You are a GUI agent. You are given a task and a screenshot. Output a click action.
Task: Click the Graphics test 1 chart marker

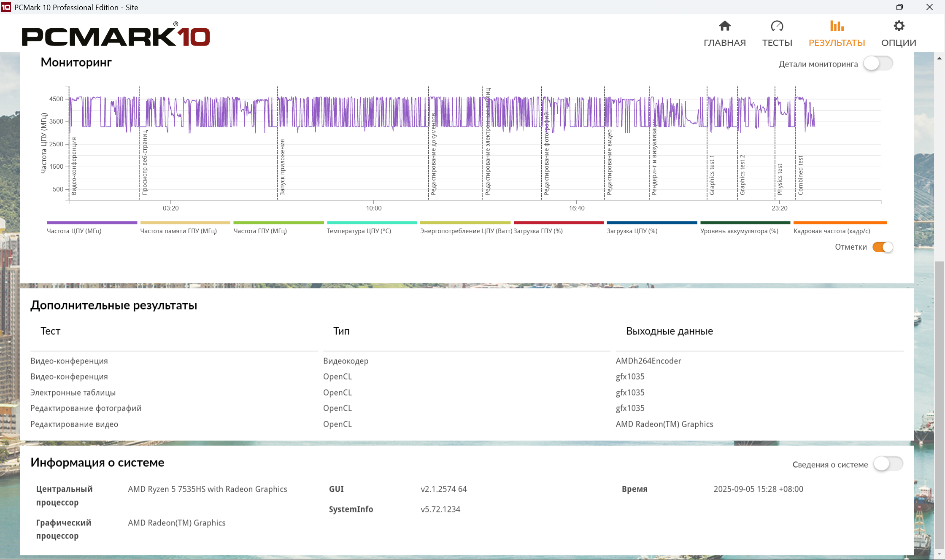click(712, 175)
